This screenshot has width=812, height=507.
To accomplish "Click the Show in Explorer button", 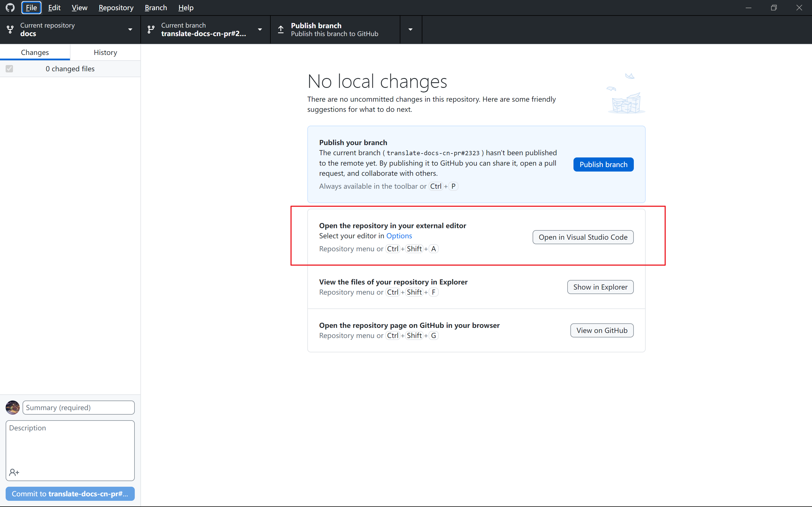I will pyautogui.click(x=600, y=287).
